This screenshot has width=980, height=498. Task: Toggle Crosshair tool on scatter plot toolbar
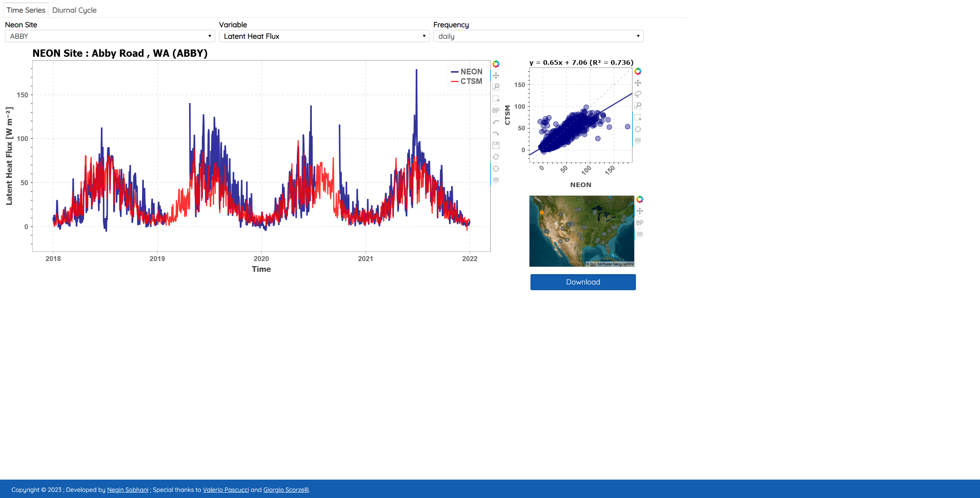(x=638, y=129)
